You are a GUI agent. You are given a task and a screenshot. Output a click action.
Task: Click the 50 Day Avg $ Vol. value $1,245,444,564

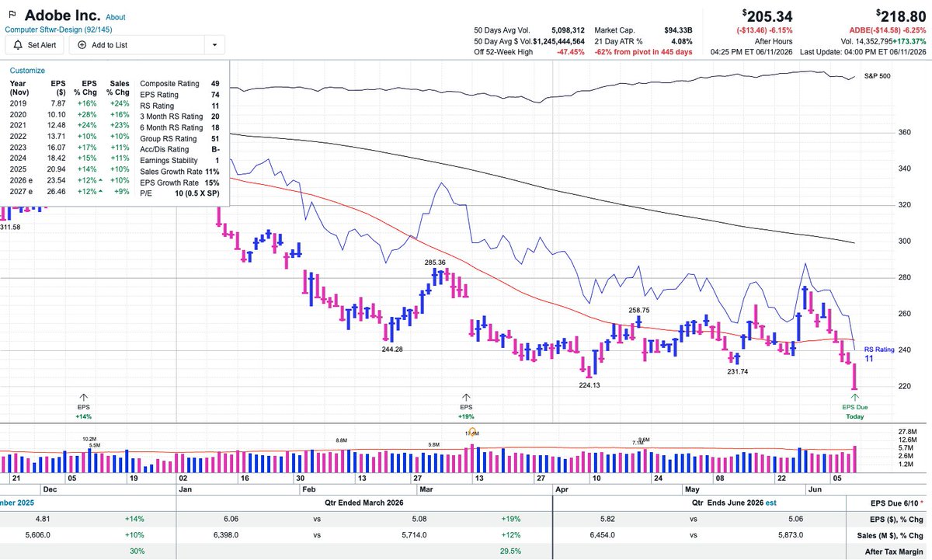click(558, 40)
